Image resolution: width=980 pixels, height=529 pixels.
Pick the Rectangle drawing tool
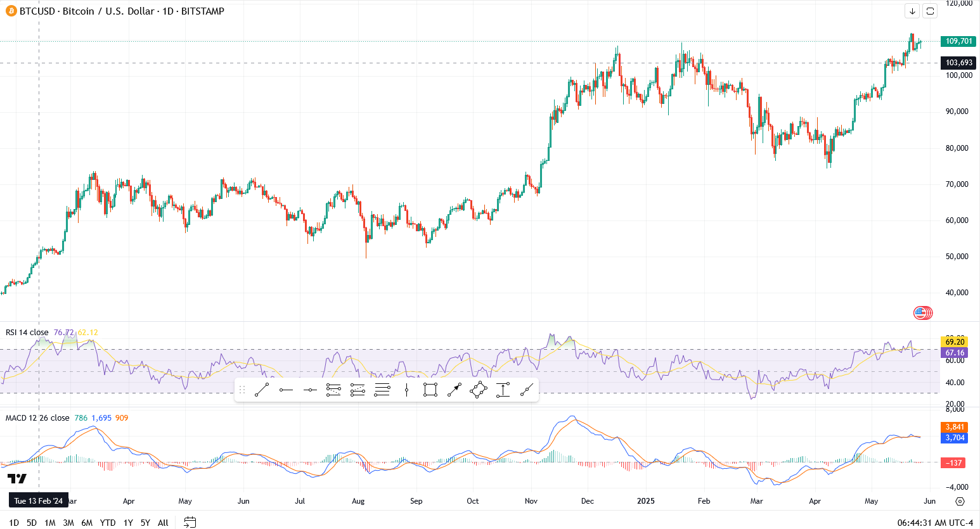[430, 390]
